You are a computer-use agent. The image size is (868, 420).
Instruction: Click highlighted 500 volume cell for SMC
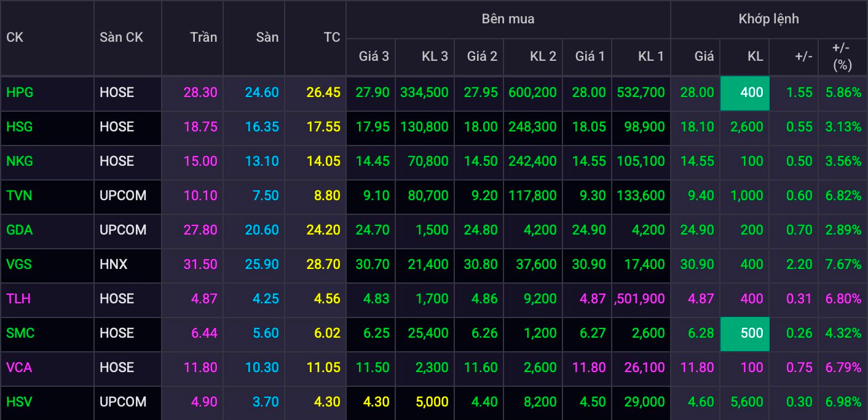click(x=744, y=333)
